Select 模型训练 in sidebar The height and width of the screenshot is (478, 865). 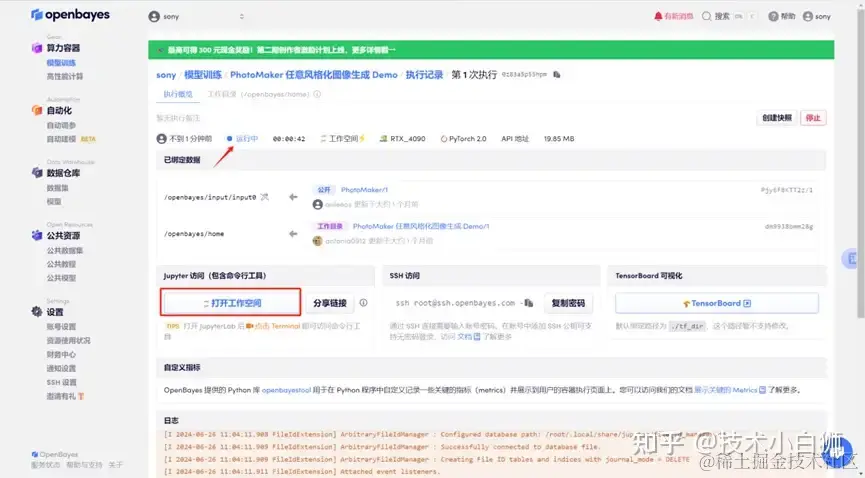click(61, 63)
